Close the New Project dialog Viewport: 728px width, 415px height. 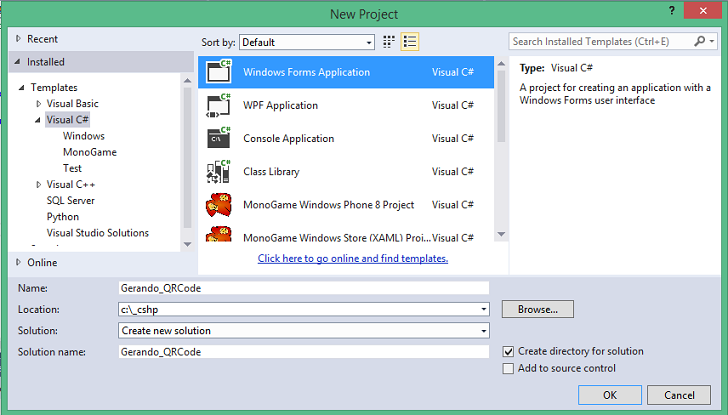pos(703,11)
